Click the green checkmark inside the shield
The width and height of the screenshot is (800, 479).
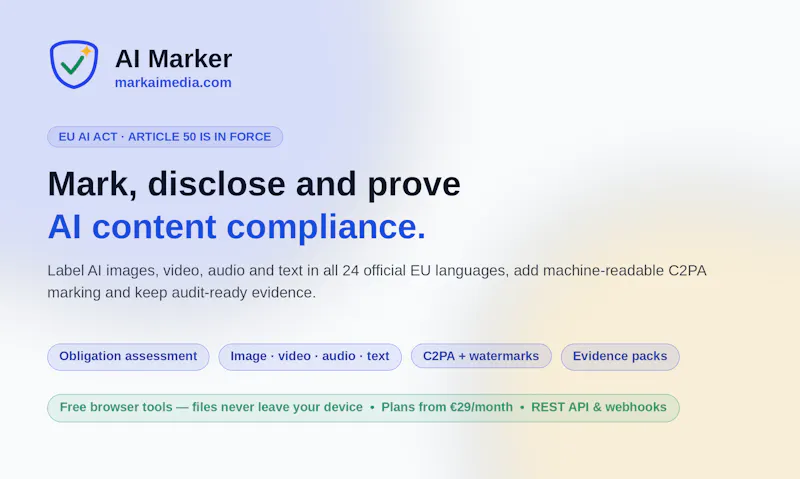click(72, 65)
